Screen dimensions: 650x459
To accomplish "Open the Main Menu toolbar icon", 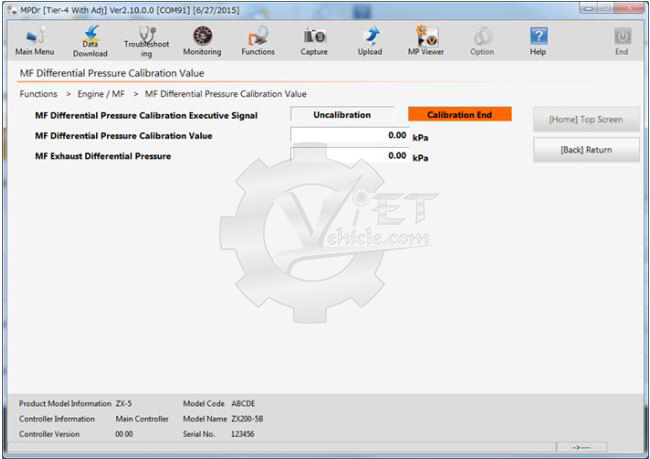I will tap(34, 41).
